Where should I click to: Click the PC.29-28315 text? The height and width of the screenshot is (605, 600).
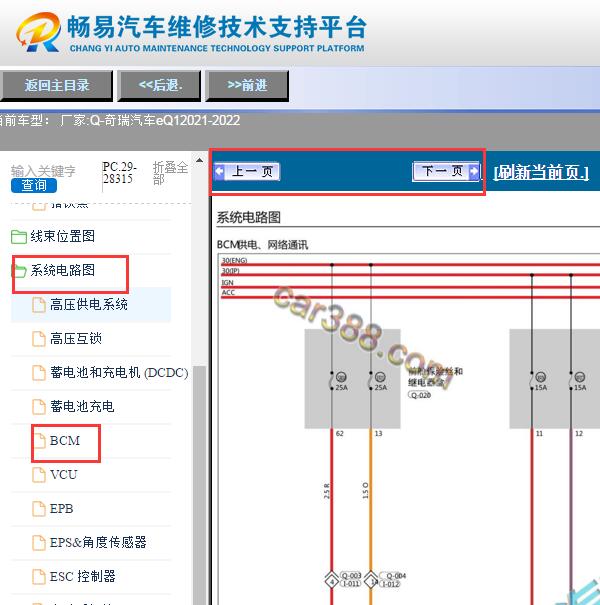[119, 173]
